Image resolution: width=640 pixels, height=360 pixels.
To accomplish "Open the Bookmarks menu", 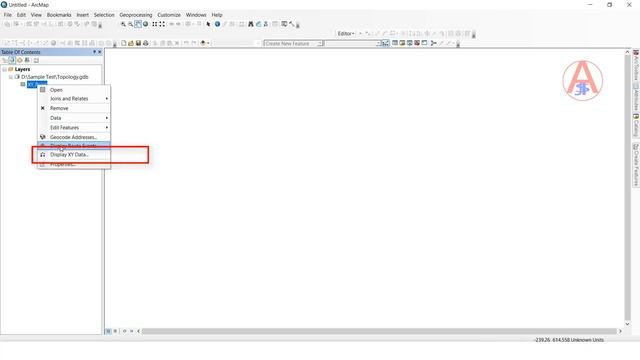I will click(x=59, y=15).
